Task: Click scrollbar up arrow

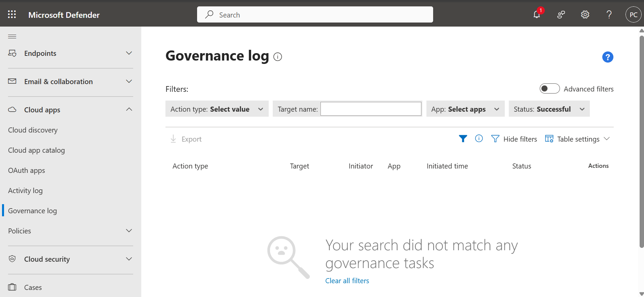Action: click(x=641, y=31)
